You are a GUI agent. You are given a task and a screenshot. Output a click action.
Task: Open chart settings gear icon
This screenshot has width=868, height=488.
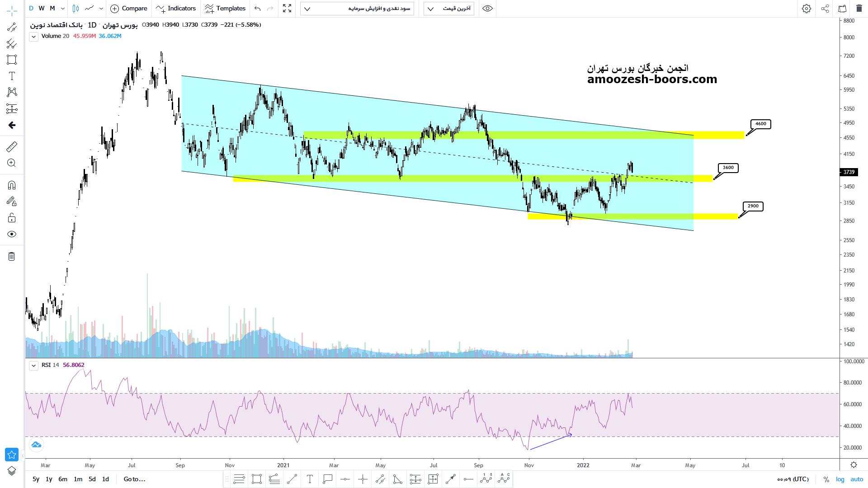[x=806, y=9]
